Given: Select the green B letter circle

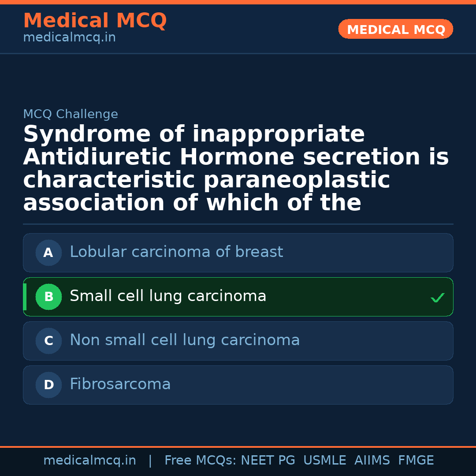Looking at the screenshot, I should pos(48,297).
